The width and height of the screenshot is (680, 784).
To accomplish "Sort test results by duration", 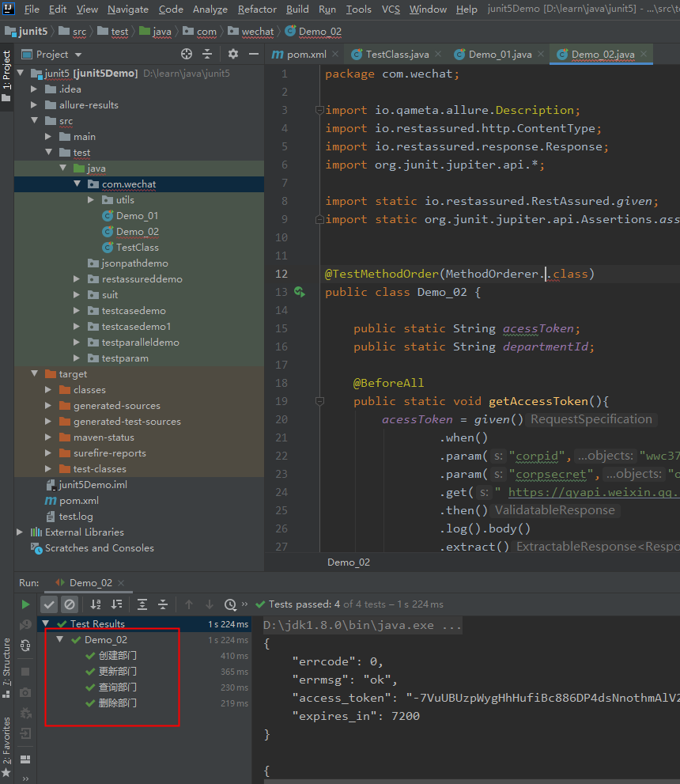I will [x=117, y=604].
